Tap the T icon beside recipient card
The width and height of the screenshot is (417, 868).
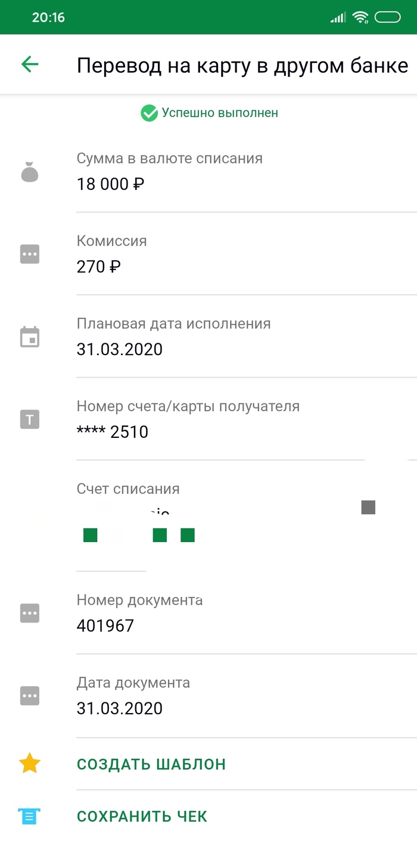[30, 419]
